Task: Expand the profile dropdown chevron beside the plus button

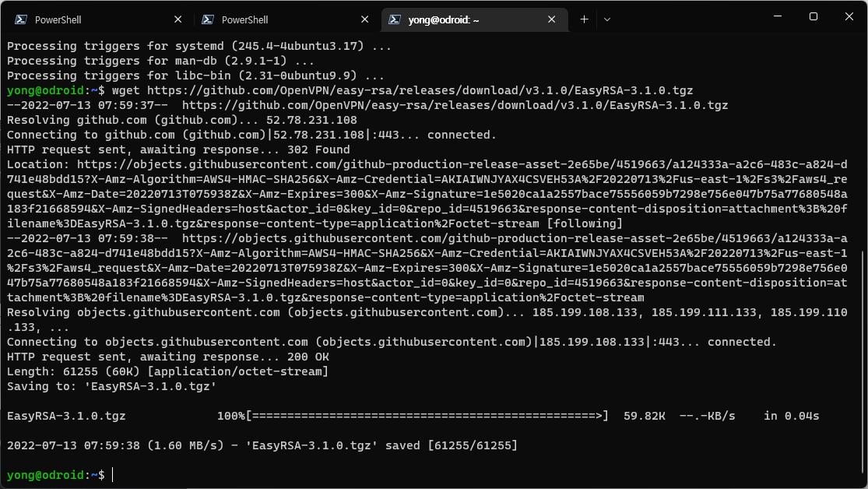Action: [x=607, y=19]
